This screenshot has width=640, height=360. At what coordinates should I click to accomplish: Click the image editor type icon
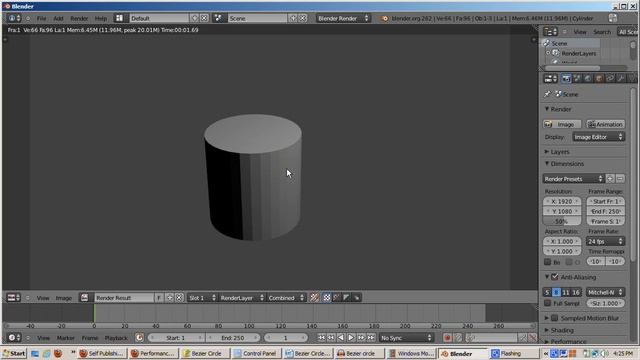pos(13,298)
